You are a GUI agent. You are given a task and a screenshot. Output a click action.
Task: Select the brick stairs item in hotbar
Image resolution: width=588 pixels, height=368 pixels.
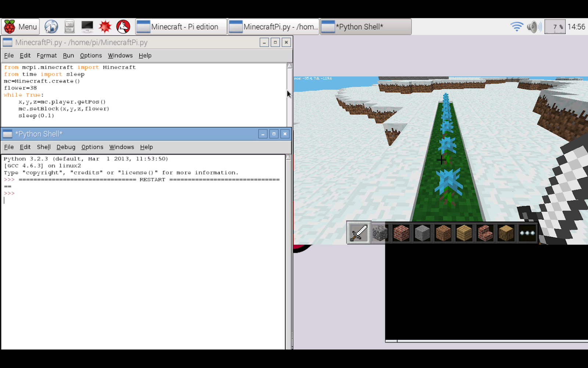point(485,233)
